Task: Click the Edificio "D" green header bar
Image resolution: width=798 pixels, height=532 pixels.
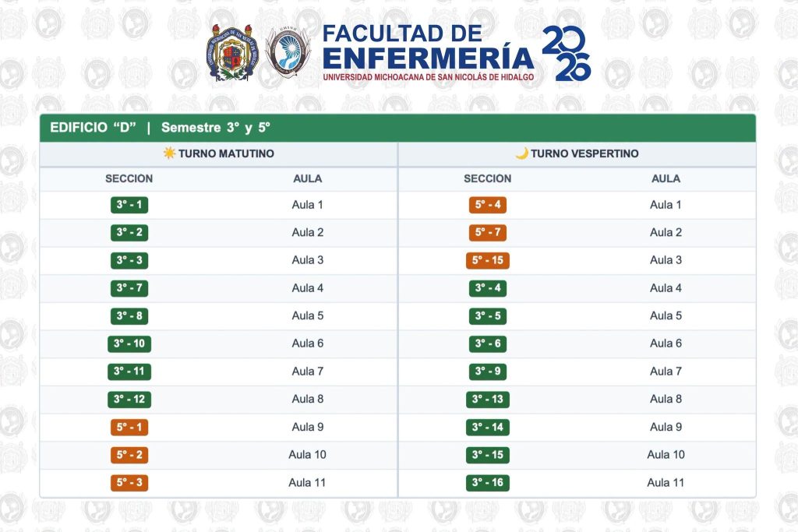Action: tap(397, 128)
